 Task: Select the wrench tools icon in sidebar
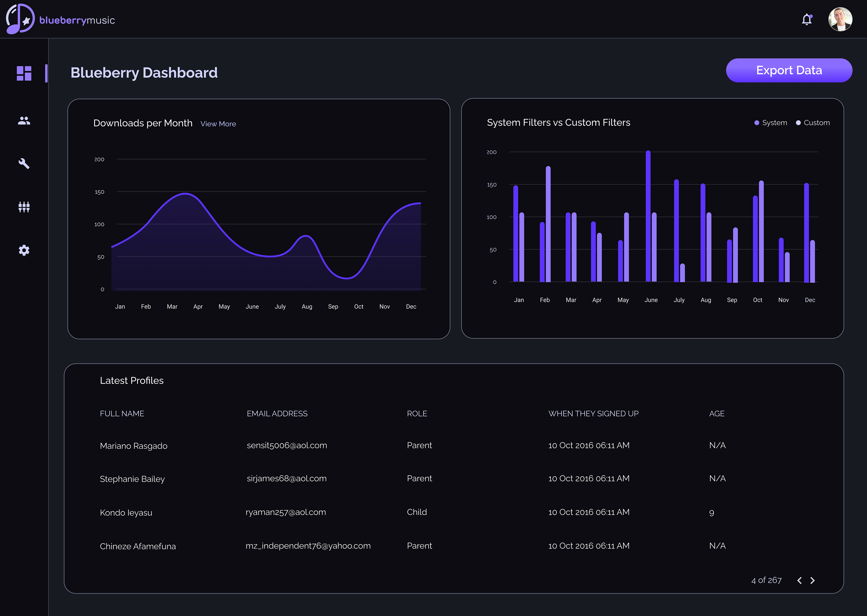tap(24, 164)
